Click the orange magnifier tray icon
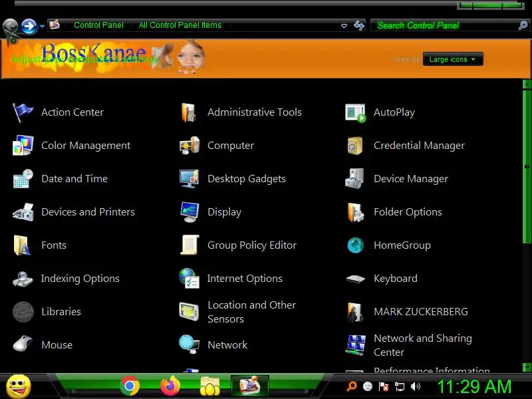532x399 pixels. click(352, 386)
